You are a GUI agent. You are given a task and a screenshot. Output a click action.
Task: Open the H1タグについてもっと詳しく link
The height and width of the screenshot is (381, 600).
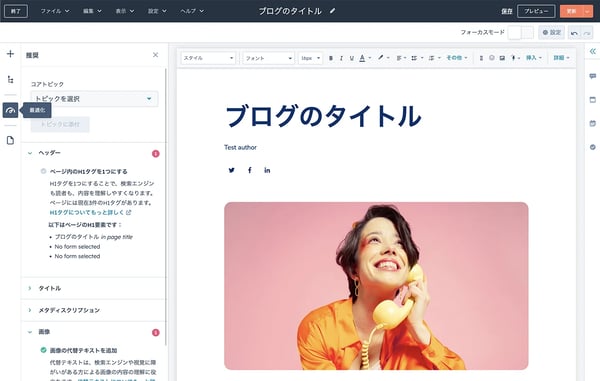click(x=87, y=212)
